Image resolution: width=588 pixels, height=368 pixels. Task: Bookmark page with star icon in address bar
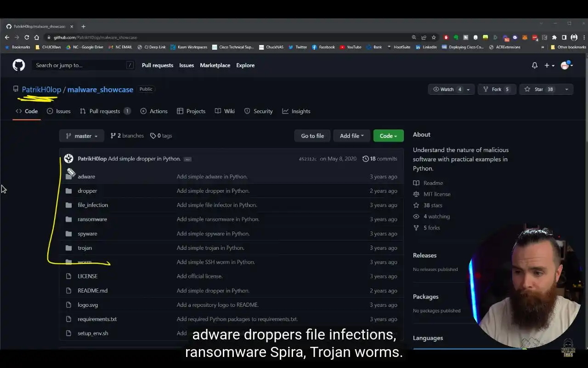434,37
